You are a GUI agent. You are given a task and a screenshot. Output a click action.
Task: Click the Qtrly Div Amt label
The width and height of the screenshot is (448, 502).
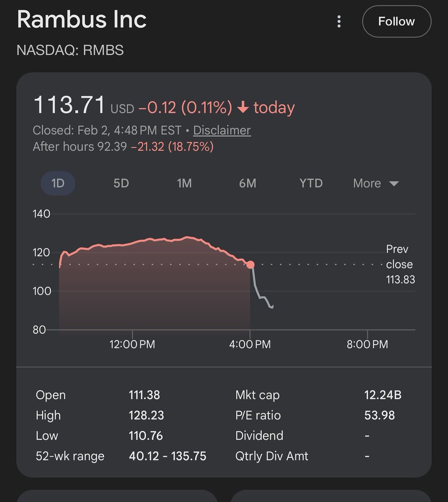coord(272,456)
